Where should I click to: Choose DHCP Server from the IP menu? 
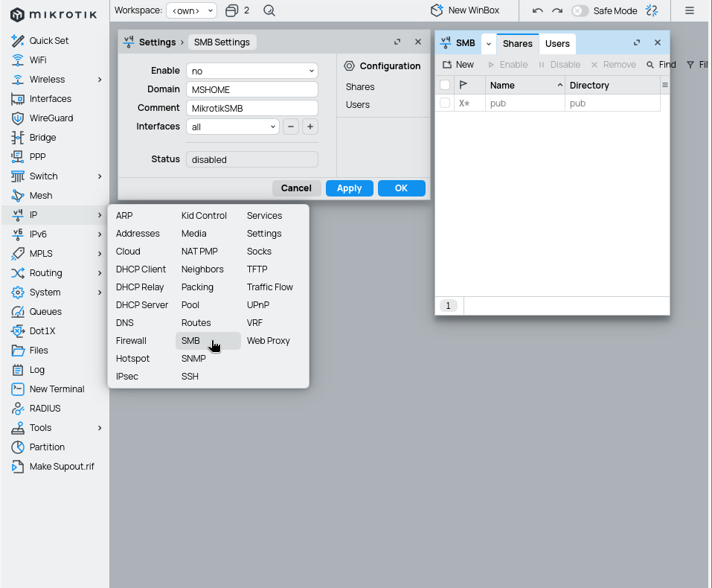[x=141, y=305]
